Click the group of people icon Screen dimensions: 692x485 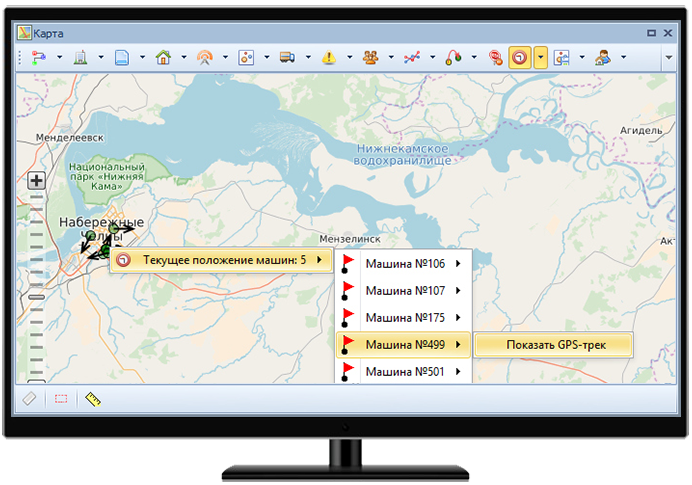[x=370, y=57]
